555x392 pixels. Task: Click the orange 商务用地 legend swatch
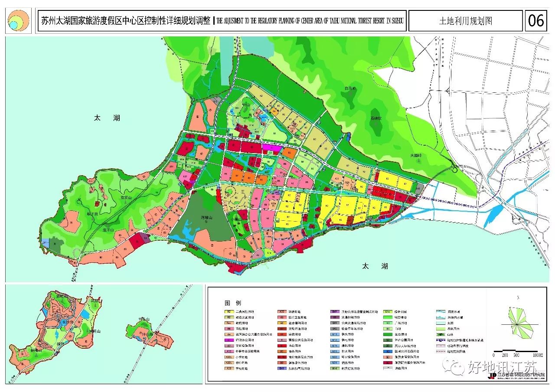pos(282,351)
